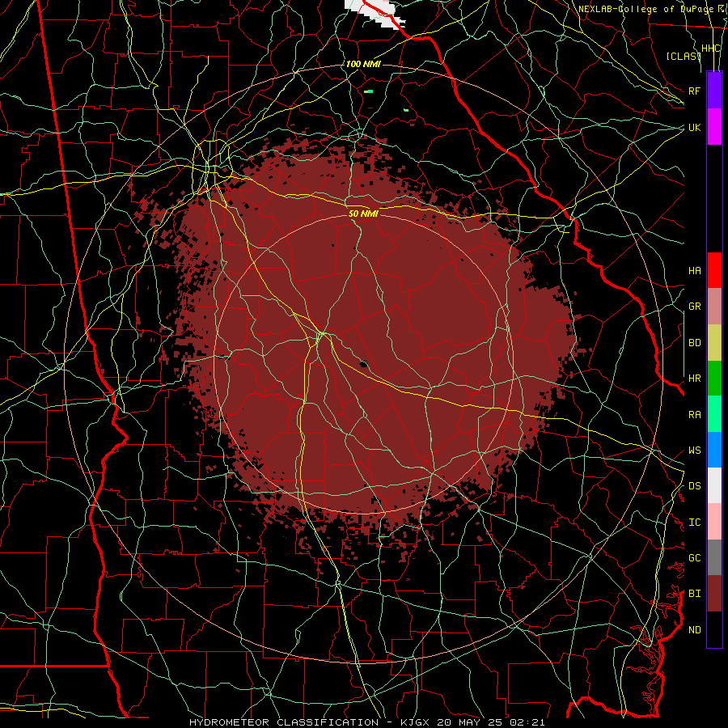Click the dark green HR legend swatch

point(714,379)
